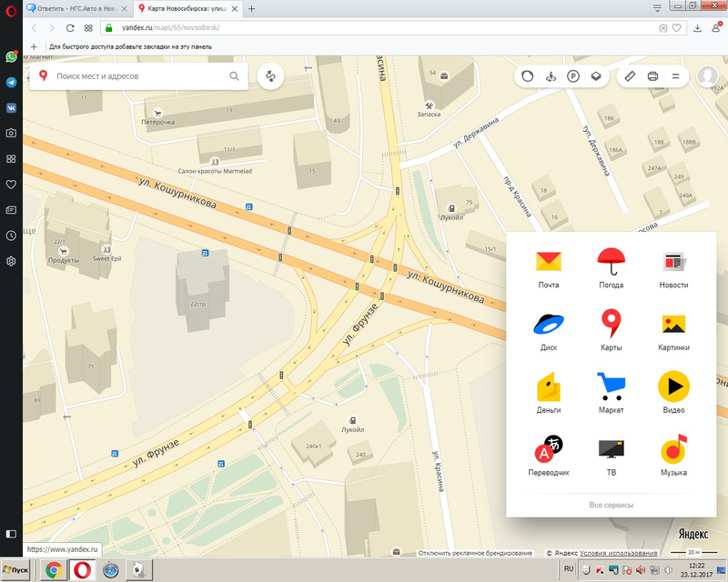728x582 pixels.
Task: Click the user profile avatar
Action: 707,77
